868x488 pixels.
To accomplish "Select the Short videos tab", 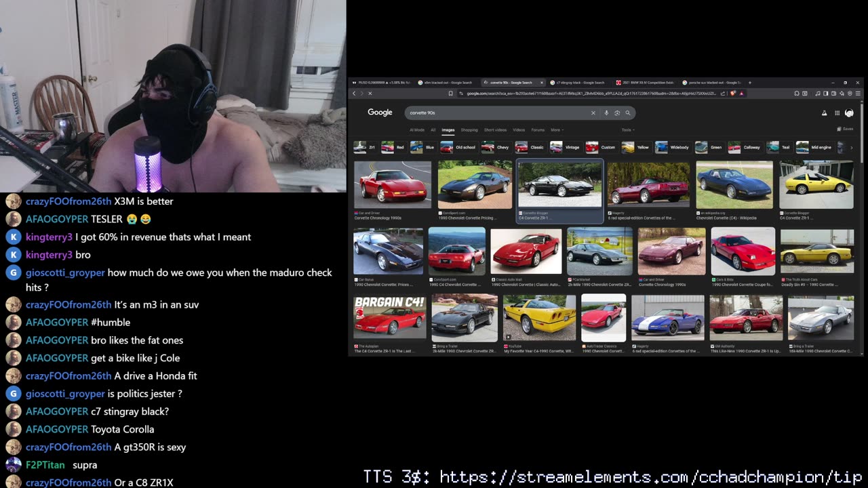I will pos(495,129).
